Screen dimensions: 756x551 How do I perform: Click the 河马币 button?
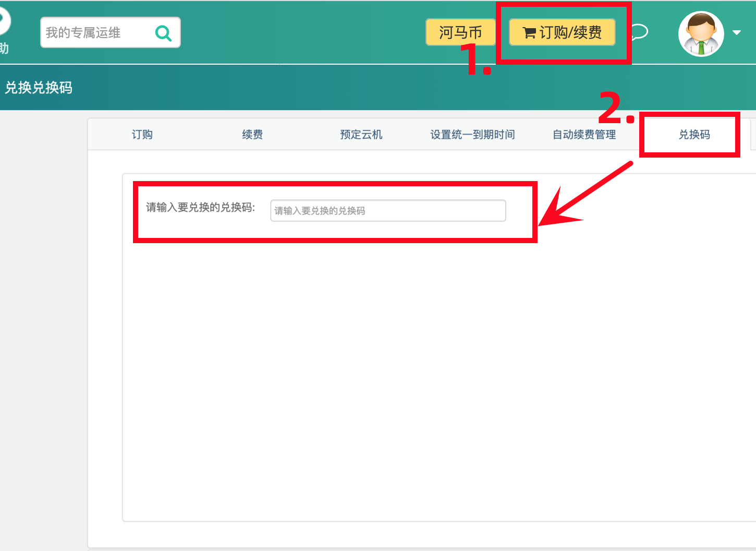point(460,32)
